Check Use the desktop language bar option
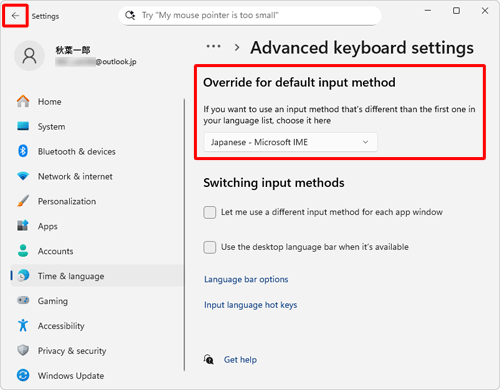This screenshot has width=500, height=390. point(210,247)
